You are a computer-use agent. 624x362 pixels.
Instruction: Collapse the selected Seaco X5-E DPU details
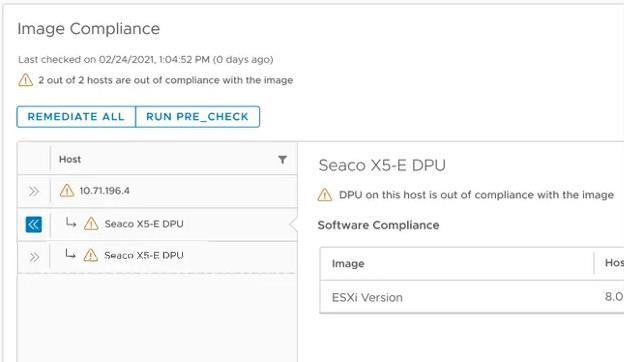[33, 224]
